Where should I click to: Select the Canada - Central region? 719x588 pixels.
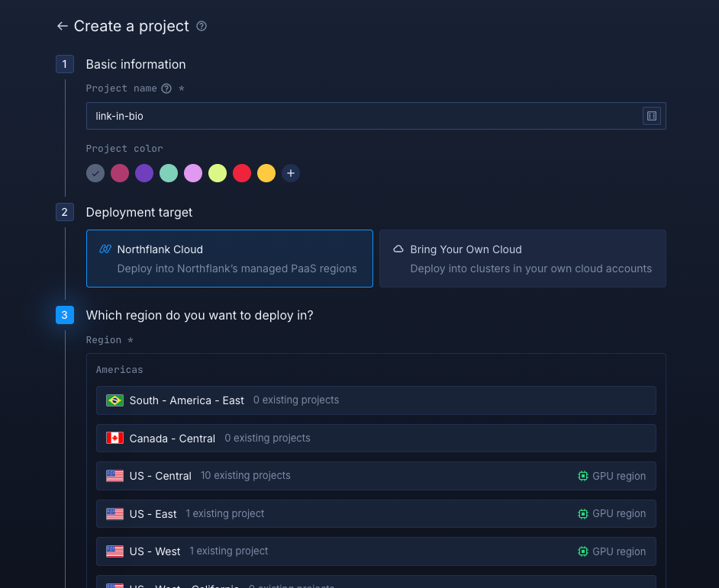[x=376, y=439]
